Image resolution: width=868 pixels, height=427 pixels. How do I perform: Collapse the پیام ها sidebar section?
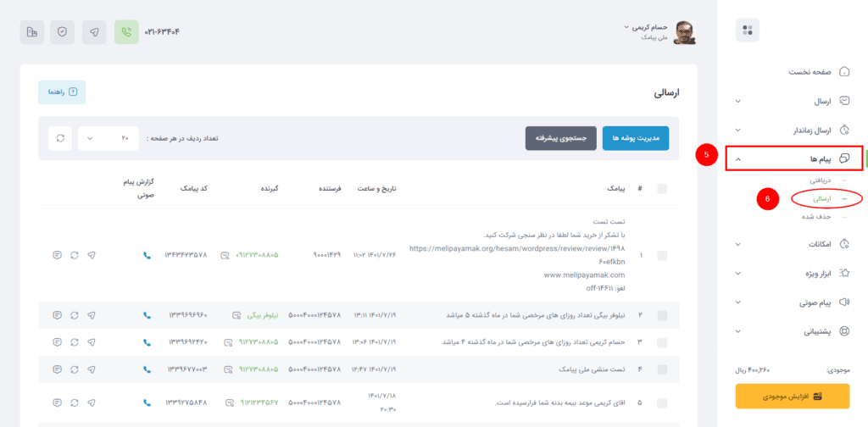click(793, 158)
